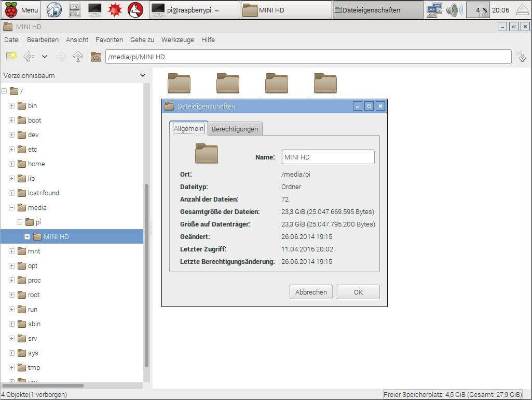Expand the home folder tree node
The height and width of the screenshot is (400, 532).
click(11, 164)
